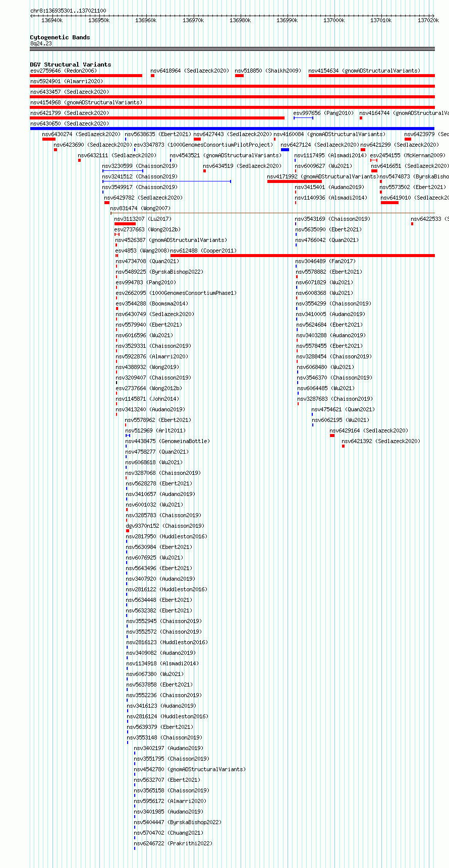Select esv2662095 1000GenomesConsortiumPhase1 label
The height and width of the screenshot is (868, 449).
[x=177, y=293]
